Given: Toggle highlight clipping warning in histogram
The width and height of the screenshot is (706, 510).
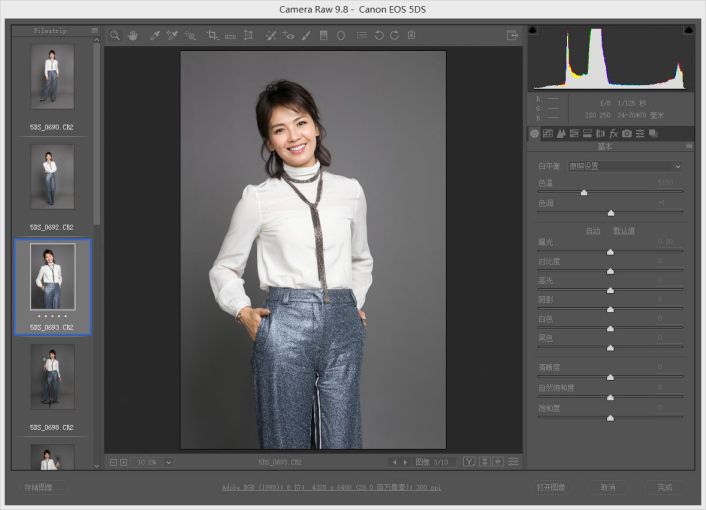Looking at the screenshot, I should point(687,31).
